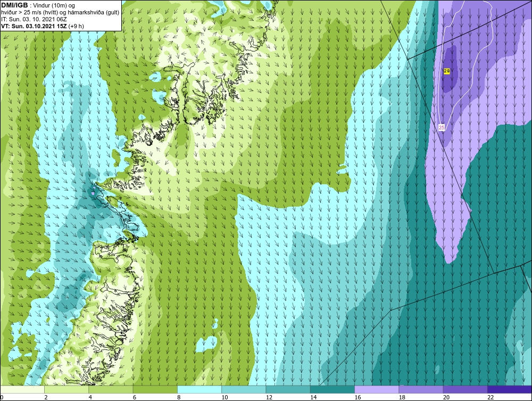Click the 12–14 m/s teal legend swatch
Viewport: 532px width, 401px height.
point(288,389)
